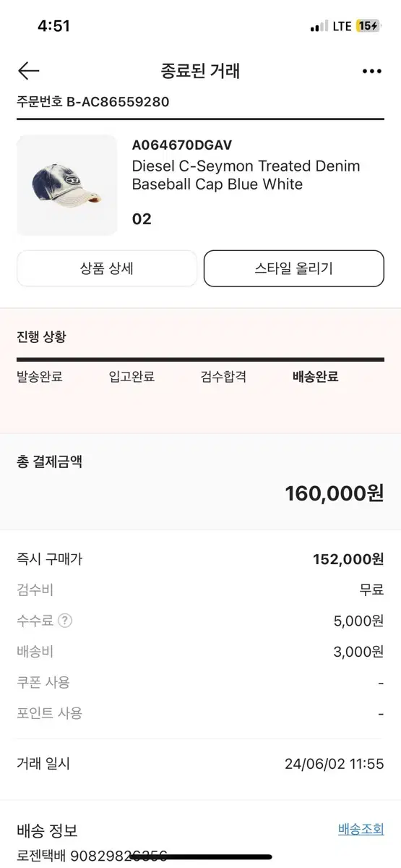Select the 발송완료 progress step

pyautogui.click(x=40, y=376)
